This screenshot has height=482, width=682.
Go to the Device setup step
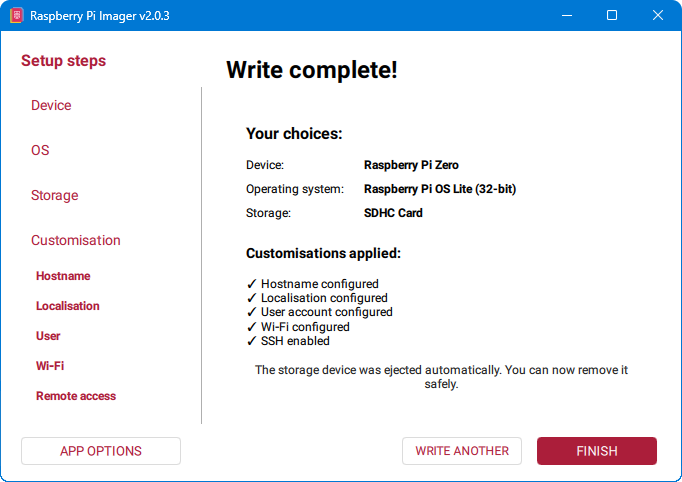tap(51, 105)
